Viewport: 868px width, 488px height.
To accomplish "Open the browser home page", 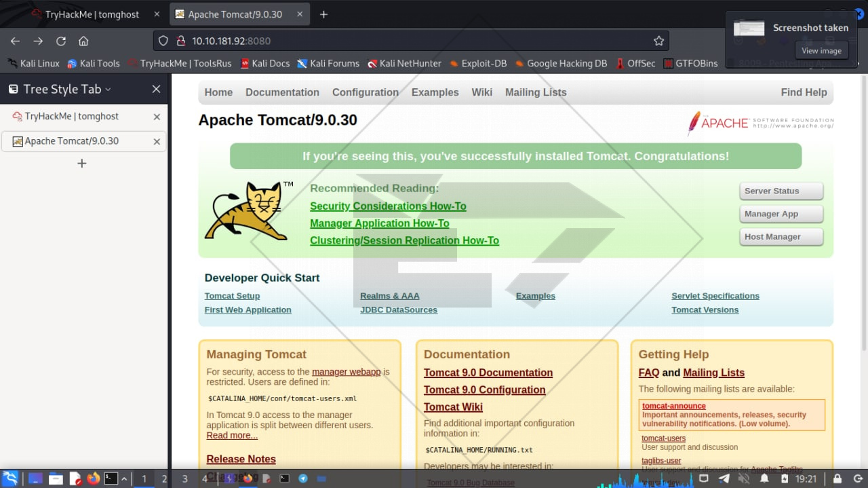I will (x=83, y=41).
